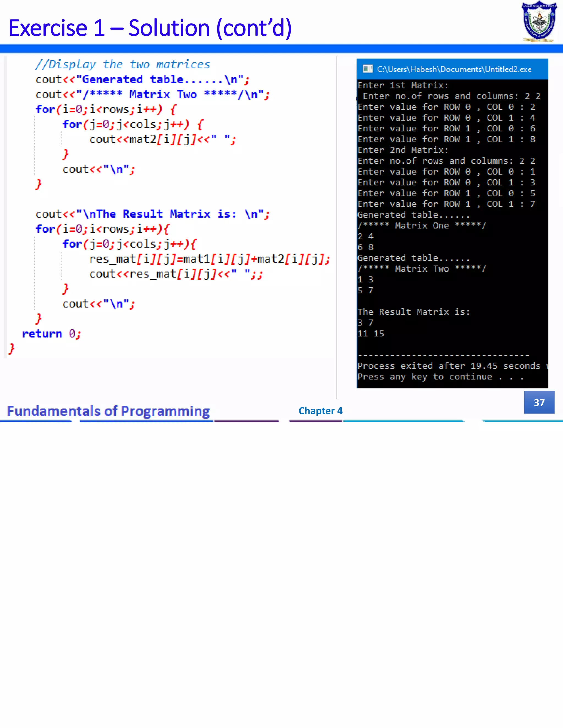This screenshot has width=563, height=728.
Task: Click the Exercise 1 Solution slide title
Action: coord(150,28)
